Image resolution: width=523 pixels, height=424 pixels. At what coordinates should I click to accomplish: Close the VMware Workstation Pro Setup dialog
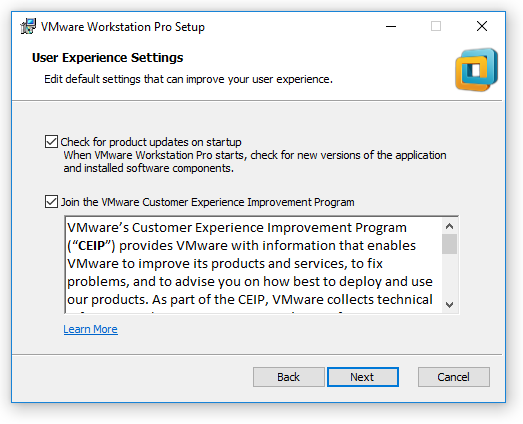coord(482,26)
